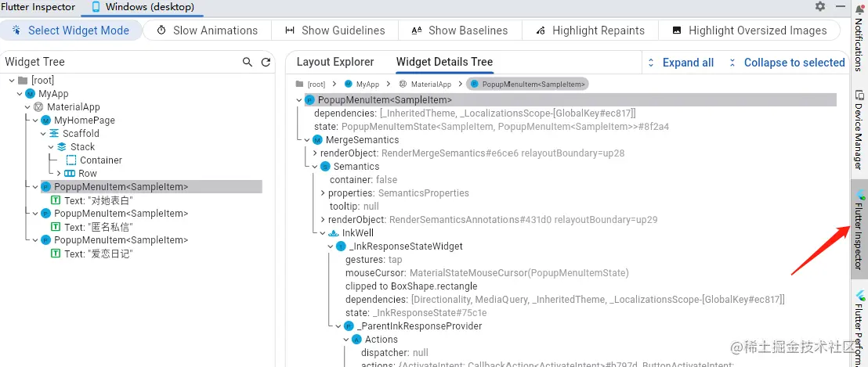The height and width of the screenshot is (367, 868).
Task: Click the Stack layers icon in the tree
Action: pos(61,147)
